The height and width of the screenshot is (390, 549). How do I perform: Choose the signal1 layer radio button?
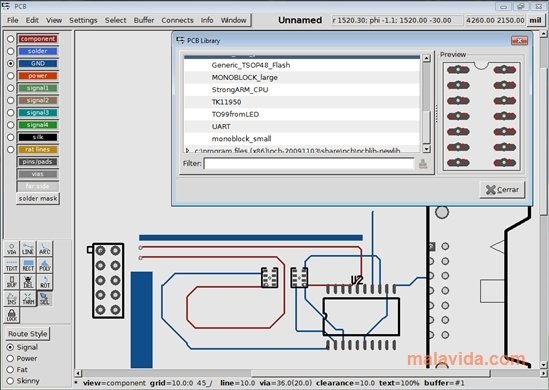pyautogui.click(x=11, y=88)
